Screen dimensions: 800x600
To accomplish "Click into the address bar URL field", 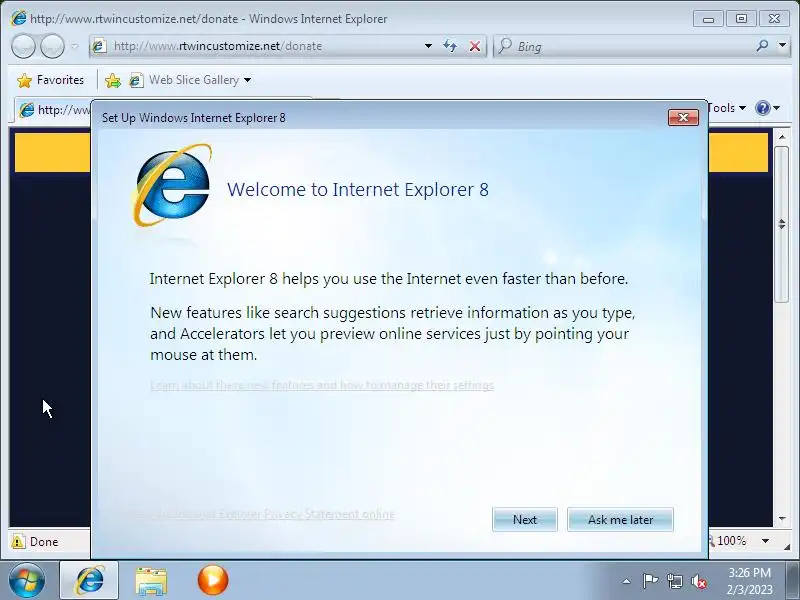I will coord(263,46).
